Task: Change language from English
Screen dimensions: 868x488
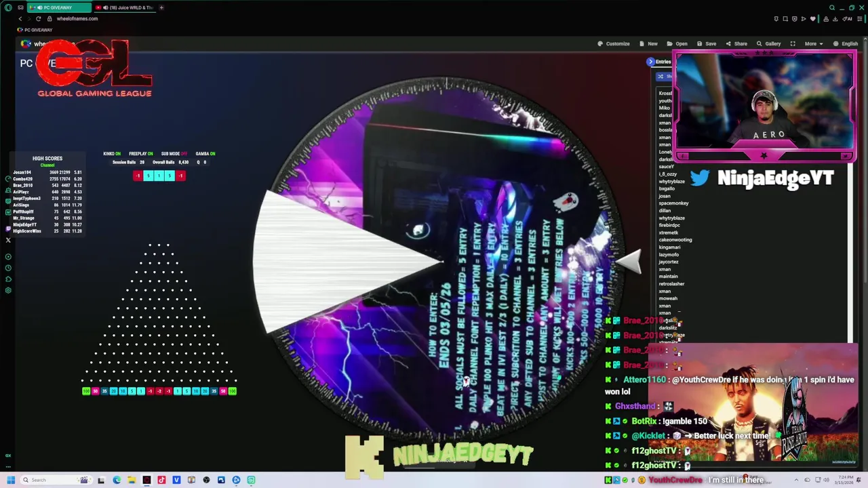Action: [x=846, y=43]
